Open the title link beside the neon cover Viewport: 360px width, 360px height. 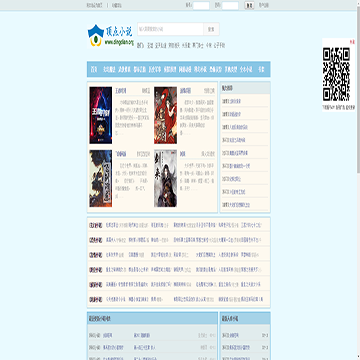pyautogui.click(x=121, y=90)
